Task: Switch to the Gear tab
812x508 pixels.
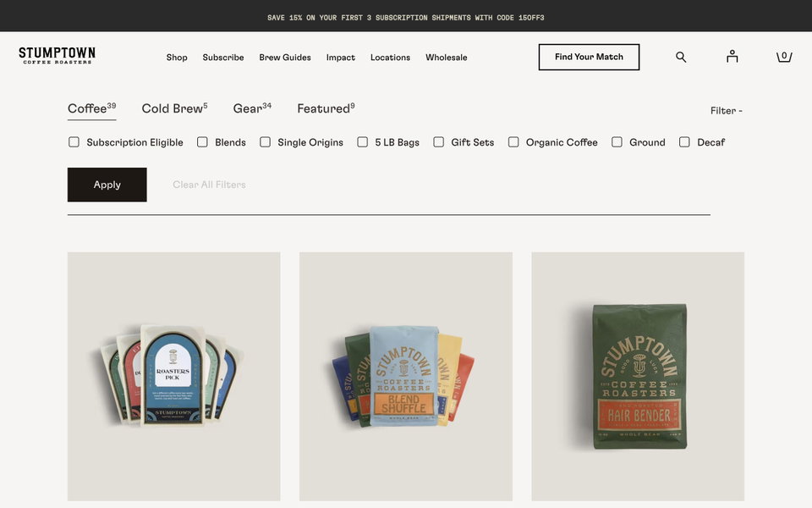Action: point(252,109)
